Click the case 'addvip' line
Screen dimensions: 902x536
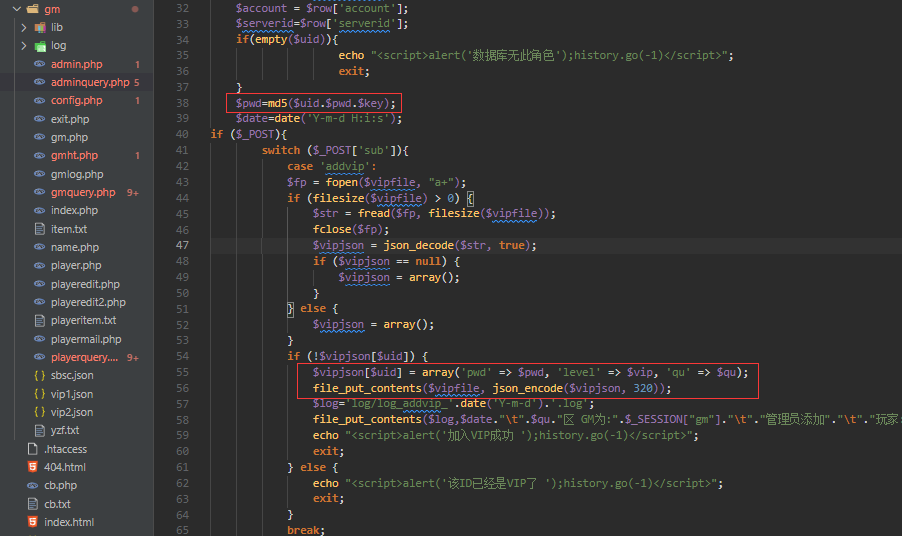click(x=331, y=166)
